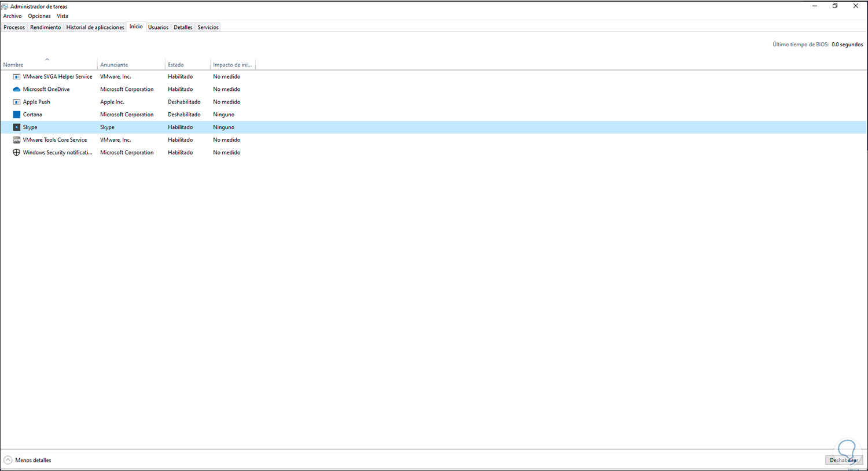The height and width of the screenshot is (471, 868).
Task: Go to the Usuarios tab
Action: (x=159, y=27)
